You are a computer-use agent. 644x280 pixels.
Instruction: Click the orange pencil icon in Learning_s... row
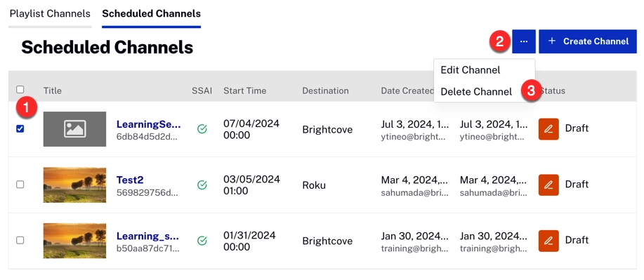click(x=548, y=241)
